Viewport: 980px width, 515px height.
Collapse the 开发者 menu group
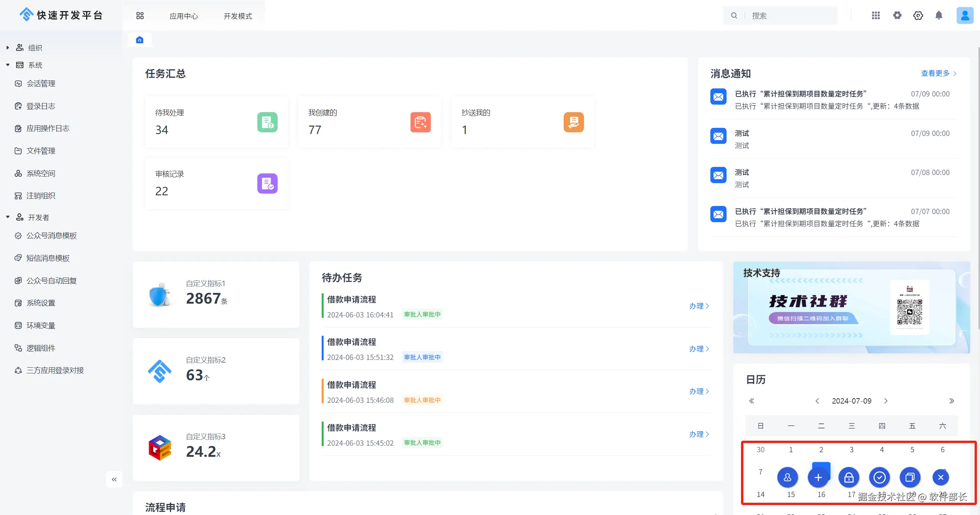(8, 217)
